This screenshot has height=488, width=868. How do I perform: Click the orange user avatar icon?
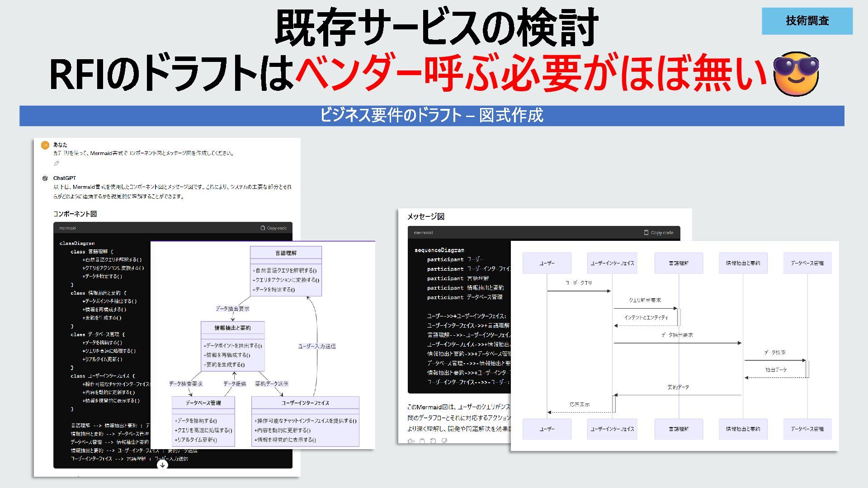[45, 145]
